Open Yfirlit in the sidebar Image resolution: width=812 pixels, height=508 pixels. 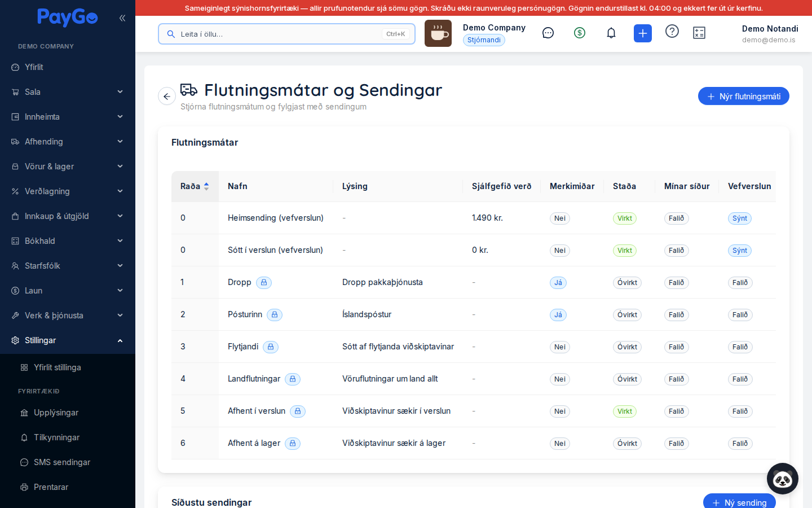[68, 67]
